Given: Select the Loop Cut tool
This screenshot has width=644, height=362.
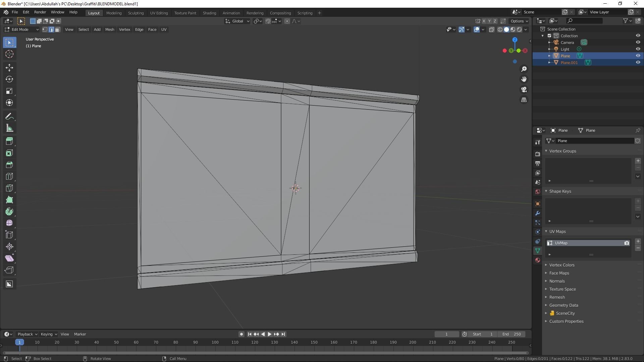Looking at the screenshot, I should click(9, 176).
